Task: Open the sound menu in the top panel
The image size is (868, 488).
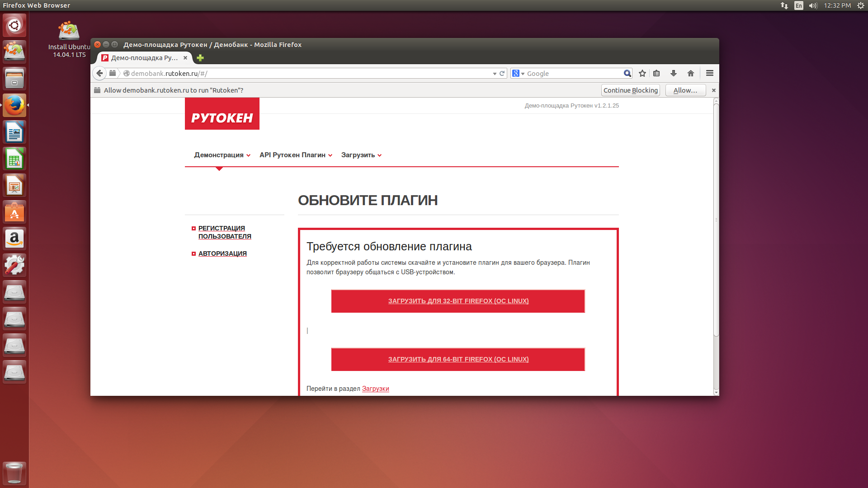Action: click(812, 5)
